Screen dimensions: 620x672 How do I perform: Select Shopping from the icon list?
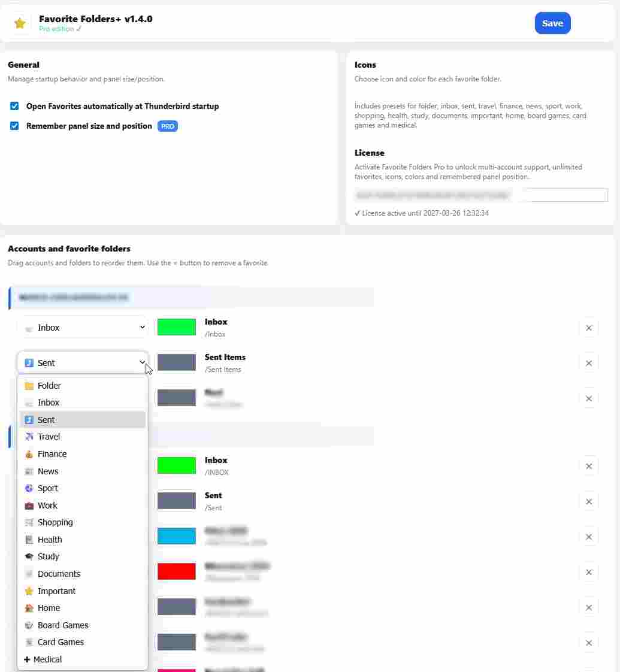click(55, 523)
